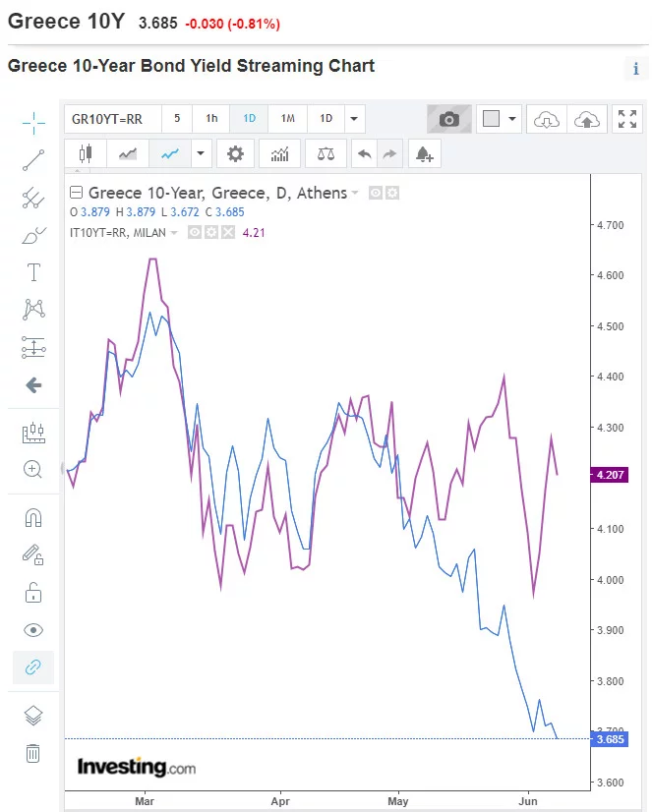The height and width of the screenshot is (812, 652).
Task: Take a chart snapshot with camera icon
Action: pyautogui.click(x=448, y=119)
